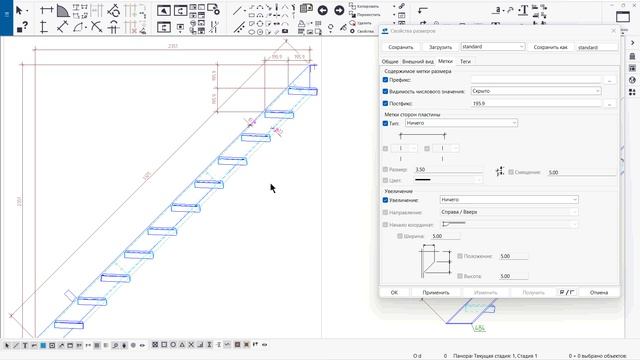The image size is (640, 360).
Task: Open the Начало координат dropdown
Action: (x=509, y=224)
